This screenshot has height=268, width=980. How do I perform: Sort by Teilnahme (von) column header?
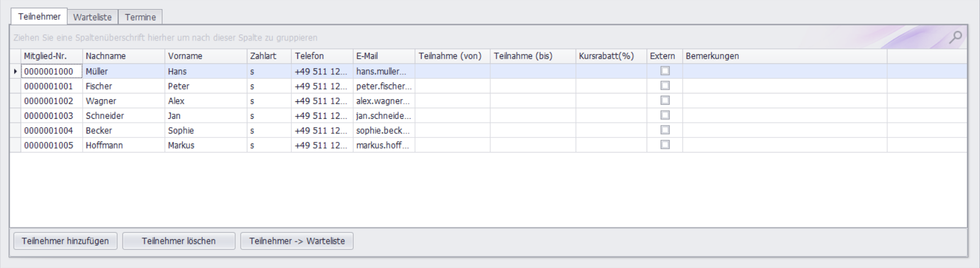[453, 56]
